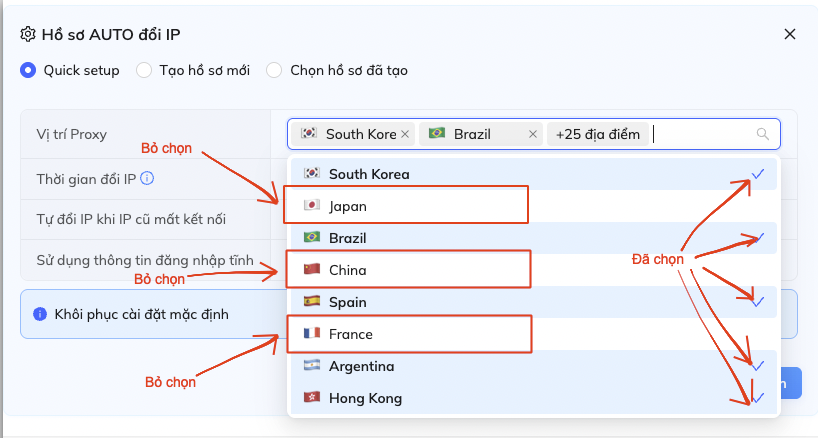Image resolution: width=818 pixels, height=438 pixels.
Task: Click the settings gear icon in dialog title
Action: coord(28,34)
